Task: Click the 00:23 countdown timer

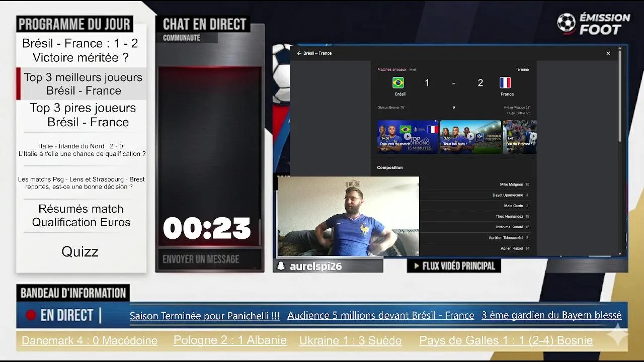Action: click(x=207, y=229)
